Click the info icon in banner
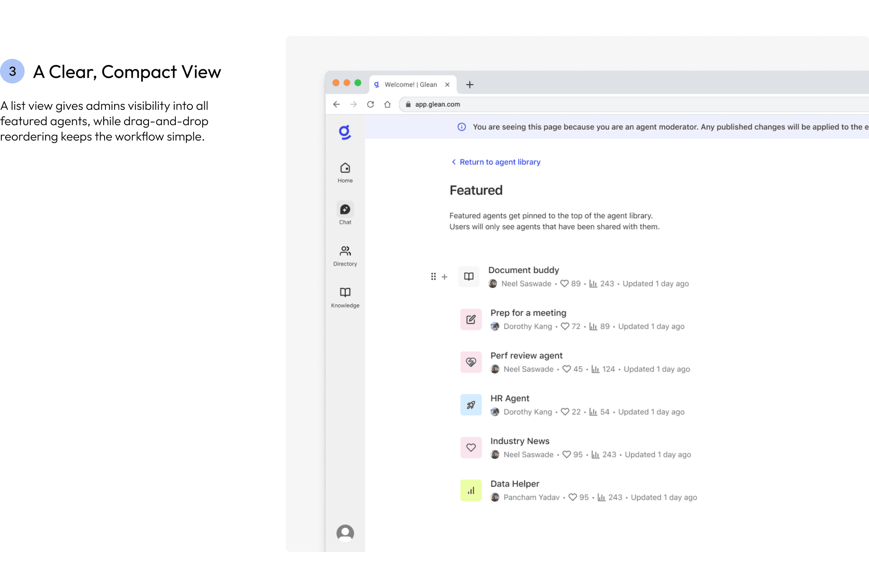The width and height of the screenshot is (869, 588). [462, 127]
